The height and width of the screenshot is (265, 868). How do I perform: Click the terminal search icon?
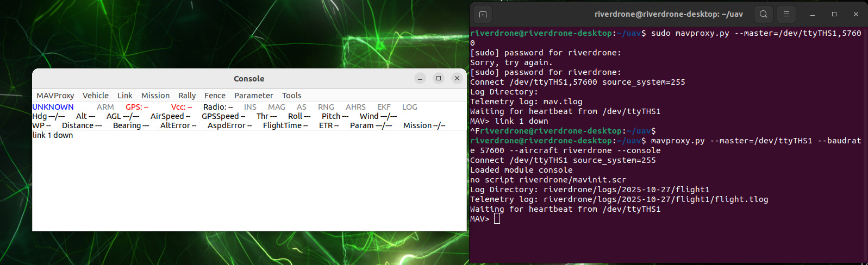click(764, 14)
